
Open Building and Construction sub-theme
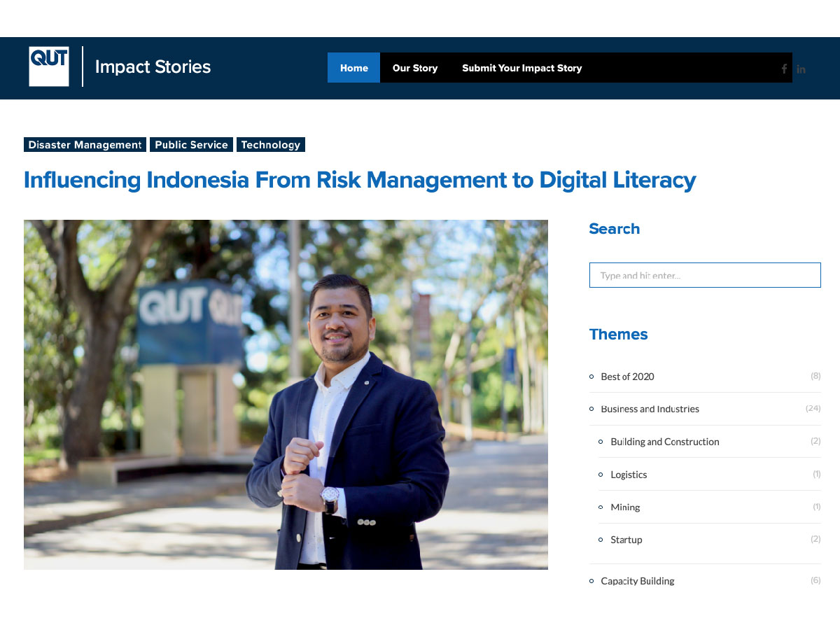pos(664,442)
